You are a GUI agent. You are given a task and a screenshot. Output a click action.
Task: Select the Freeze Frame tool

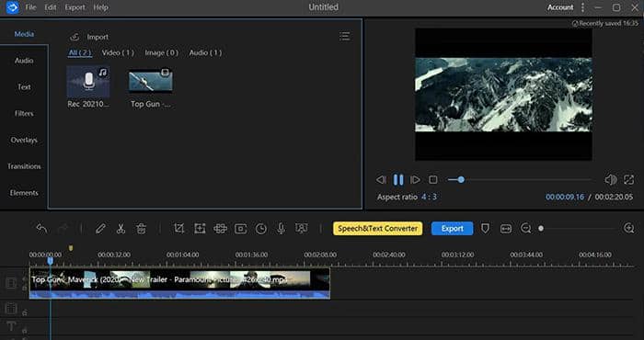pos(241,229)
